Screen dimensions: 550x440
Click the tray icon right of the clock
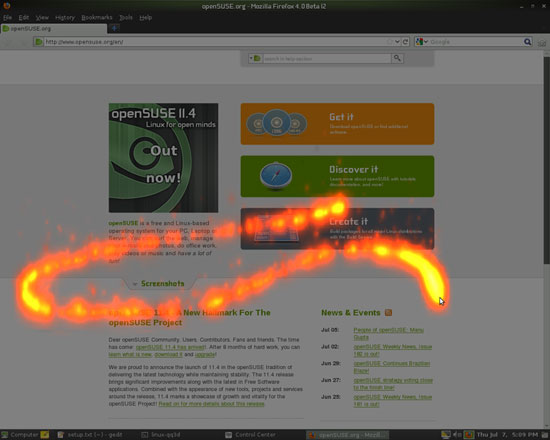point(546,435)
